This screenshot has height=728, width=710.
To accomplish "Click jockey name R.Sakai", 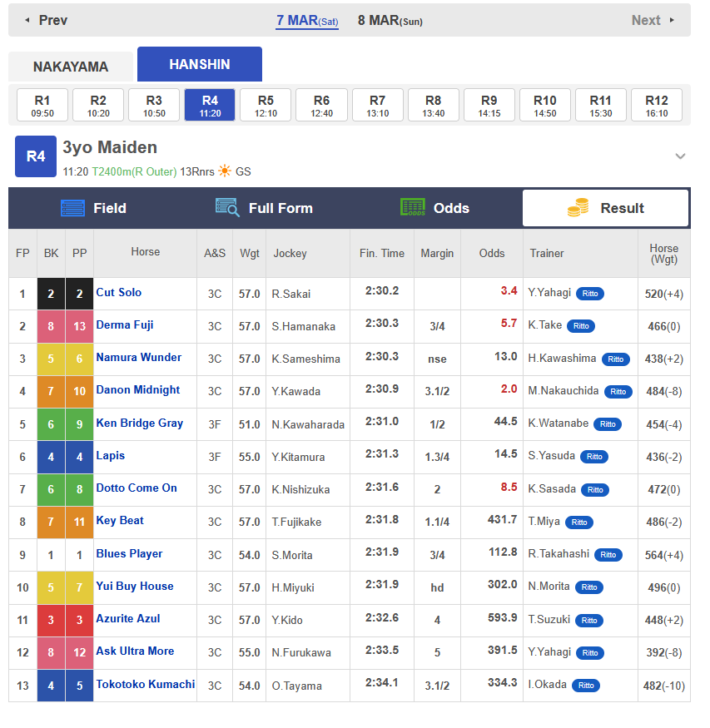I will coord(291,294).
